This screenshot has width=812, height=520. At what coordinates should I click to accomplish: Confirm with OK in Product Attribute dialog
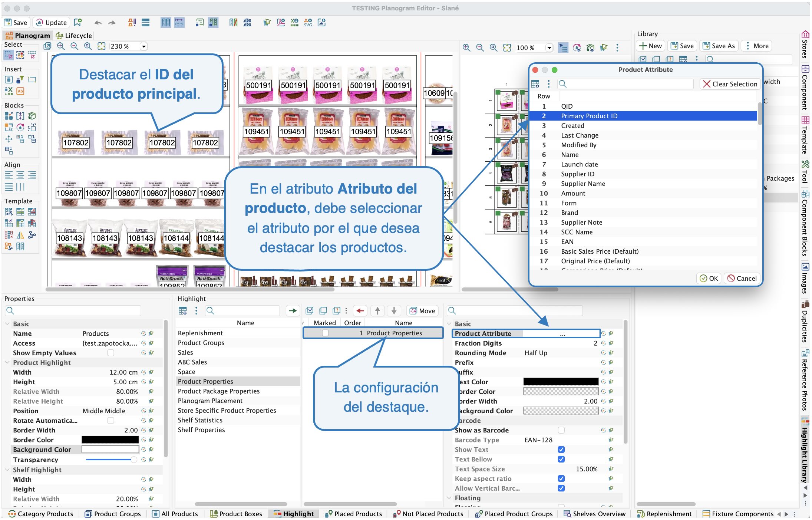(709, 278)
